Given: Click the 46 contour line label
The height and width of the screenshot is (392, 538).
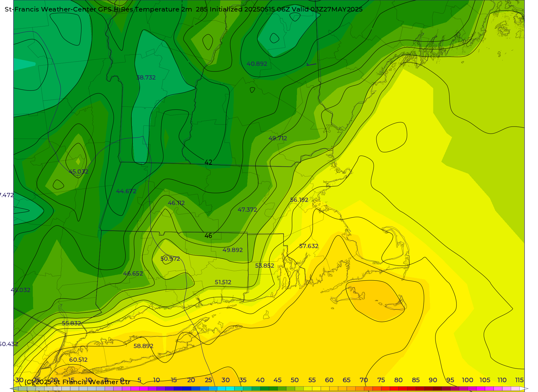Looking at the screenshot, I should [208, 236].
